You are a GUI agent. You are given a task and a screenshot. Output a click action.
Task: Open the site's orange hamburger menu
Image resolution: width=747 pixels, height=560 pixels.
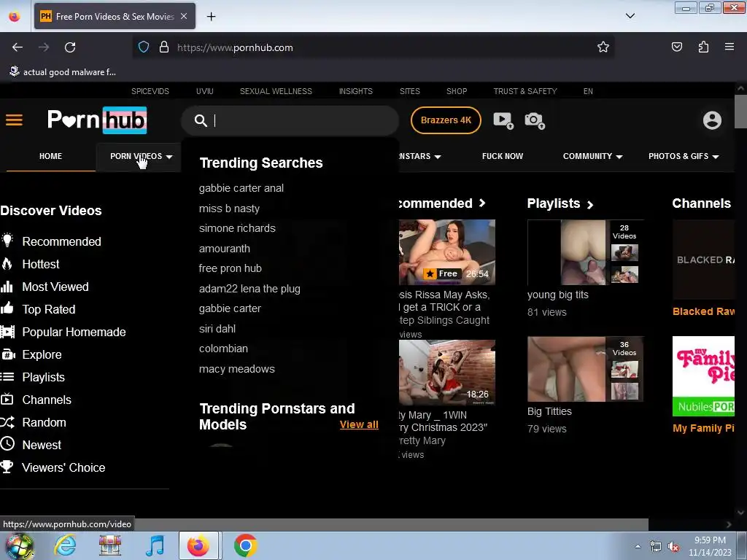(x=14, y=120)
